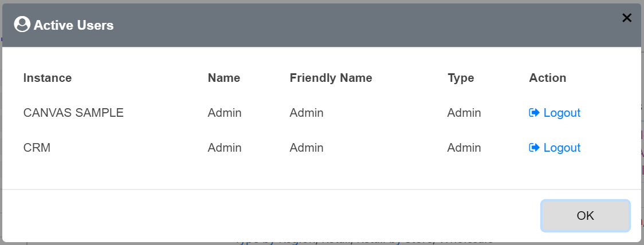Click the Action column header
The height and width of the screenshot is (245, 644).
click(547, 78)
